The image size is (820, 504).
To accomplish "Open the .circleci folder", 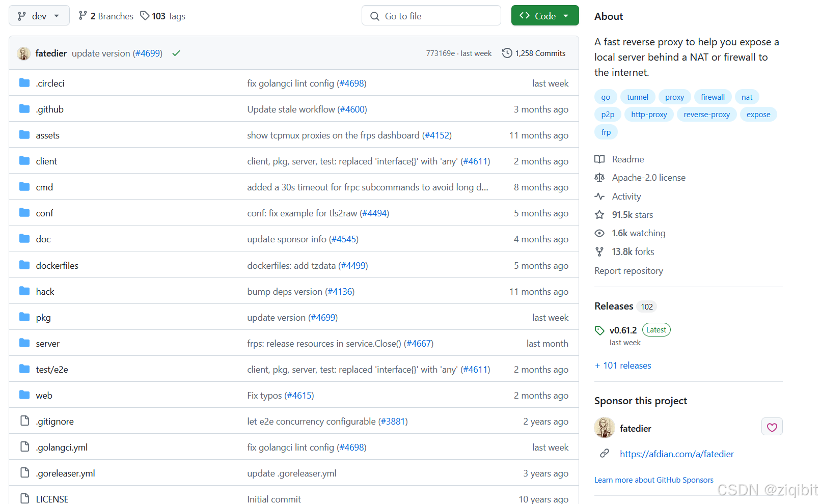I will (50, 83).
